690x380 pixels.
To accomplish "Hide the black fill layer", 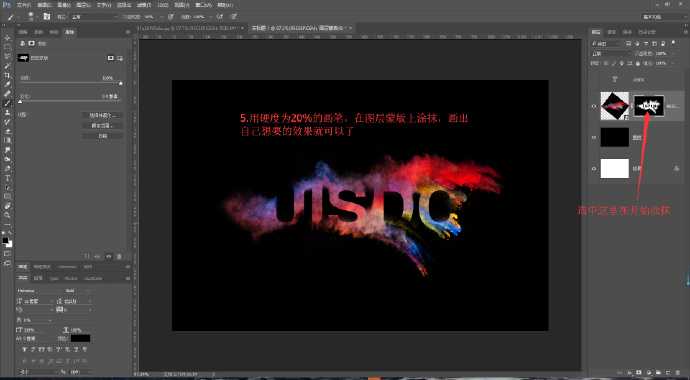I will point(595,138).
